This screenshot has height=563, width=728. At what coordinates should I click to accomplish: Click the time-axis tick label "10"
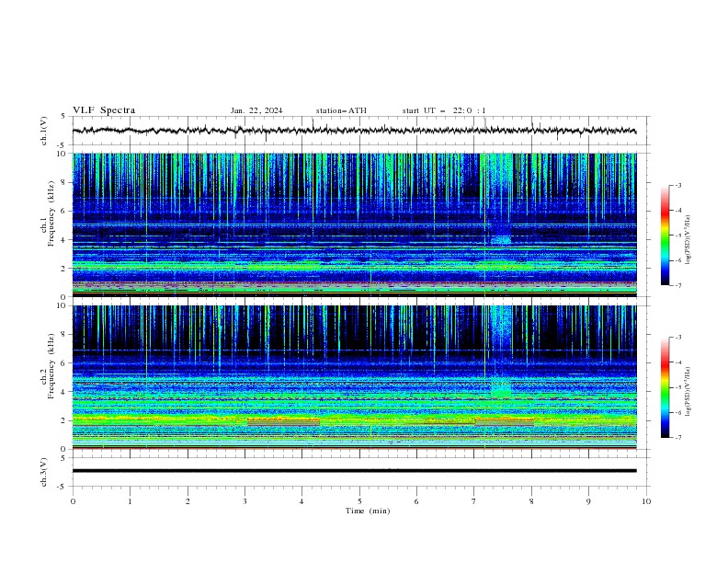point(646,501)
